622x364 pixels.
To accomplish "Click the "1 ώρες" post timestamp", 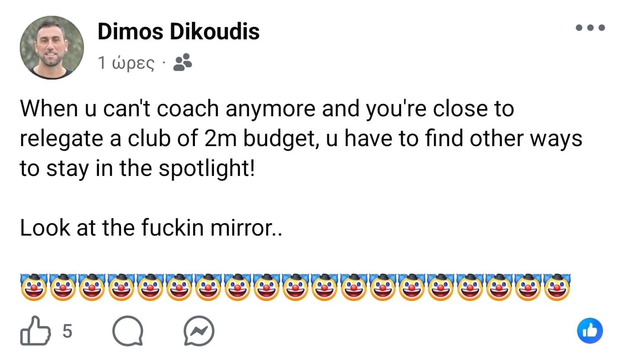I will click(x=126, y=63).
